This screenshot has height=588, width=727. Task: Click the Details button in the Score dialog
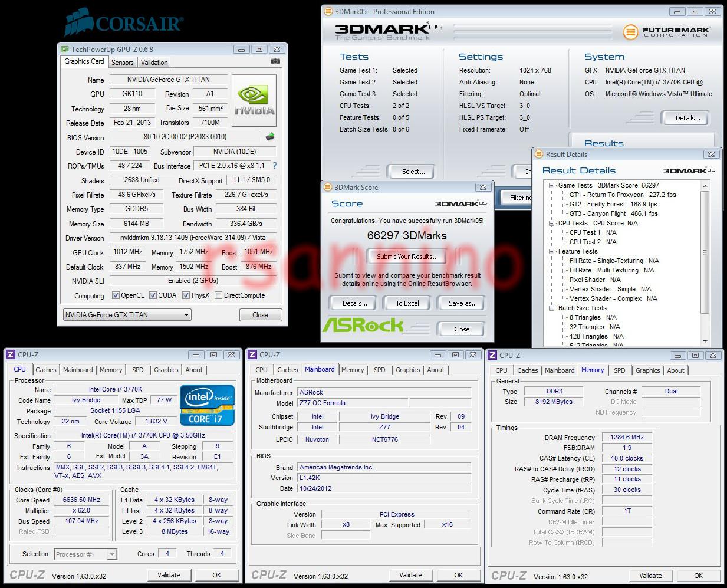[354, 303]
